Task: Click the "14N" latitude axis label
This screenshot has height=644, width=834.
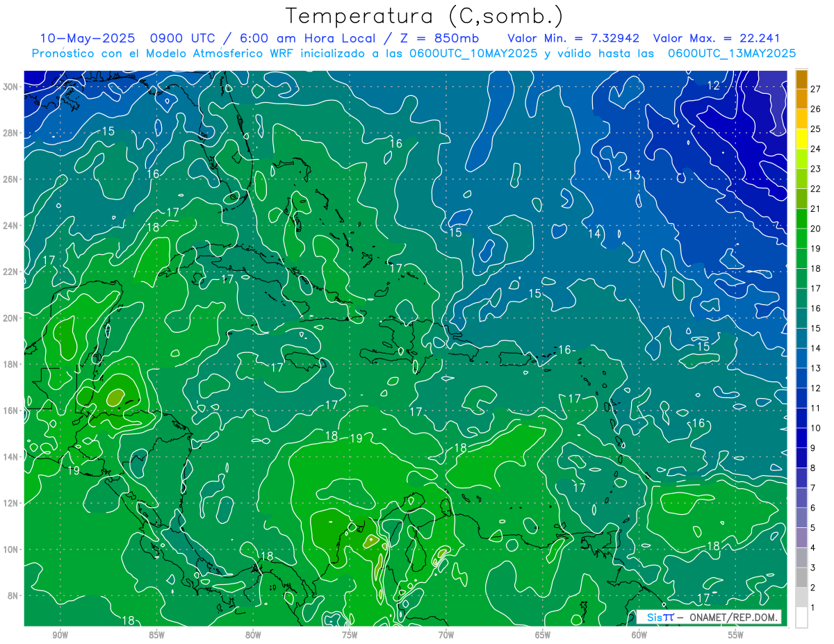Action: [x=11, y=456]
